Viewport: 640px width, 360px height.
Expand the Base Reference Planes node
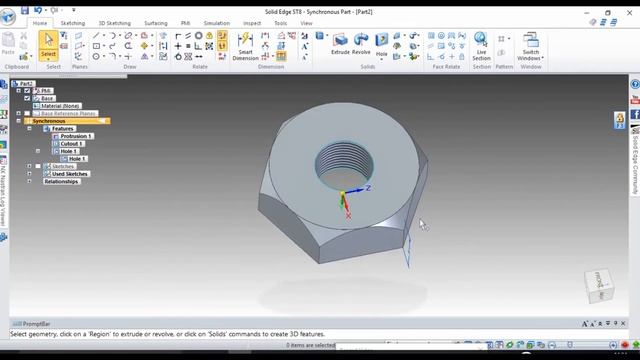click(x=18, y=113)
